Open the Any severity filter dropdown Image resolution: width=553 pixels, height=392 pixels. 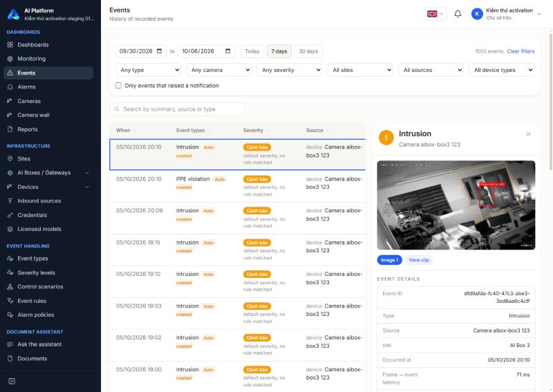point(290,70)
